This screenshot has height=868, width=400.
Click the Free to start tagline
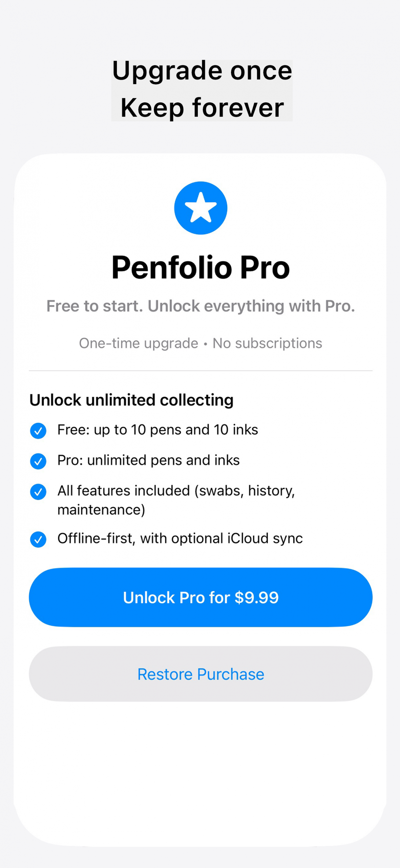point(201,306)
